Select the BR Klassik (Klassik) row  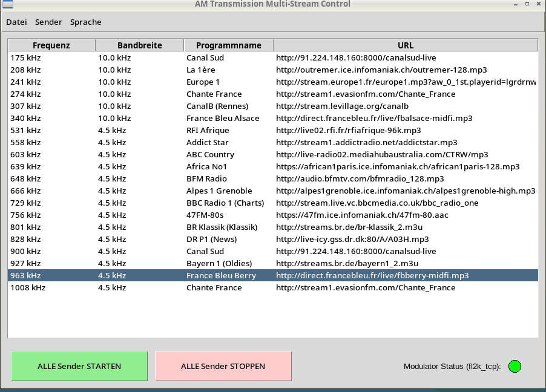[x=273, y=227]
